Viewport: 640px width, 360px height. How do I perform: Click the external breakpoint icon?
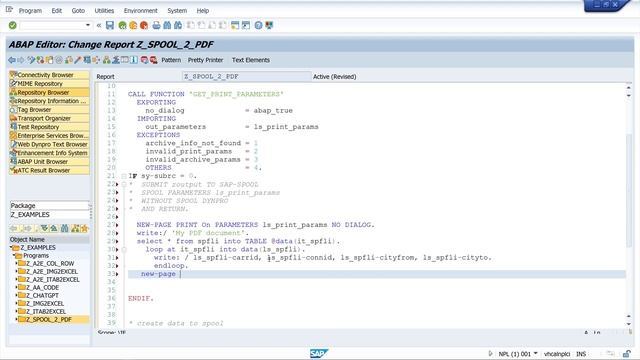click(153, 60)
